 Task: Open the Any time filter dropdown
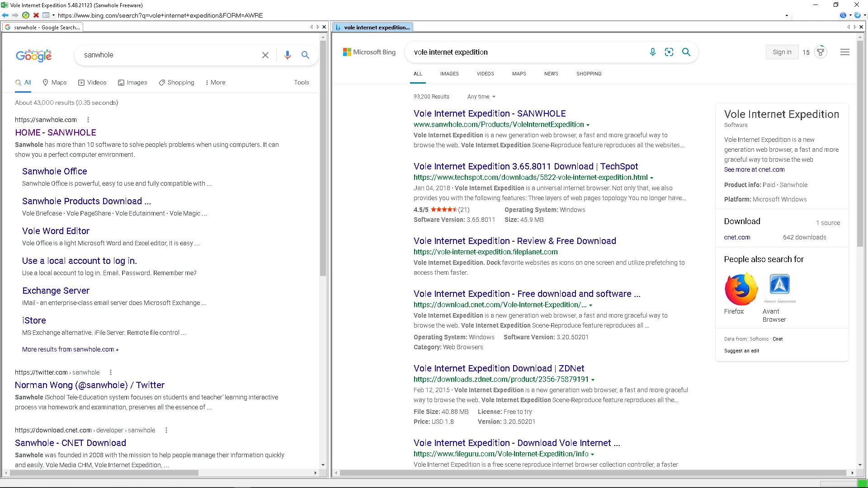[x=481, y=96]
